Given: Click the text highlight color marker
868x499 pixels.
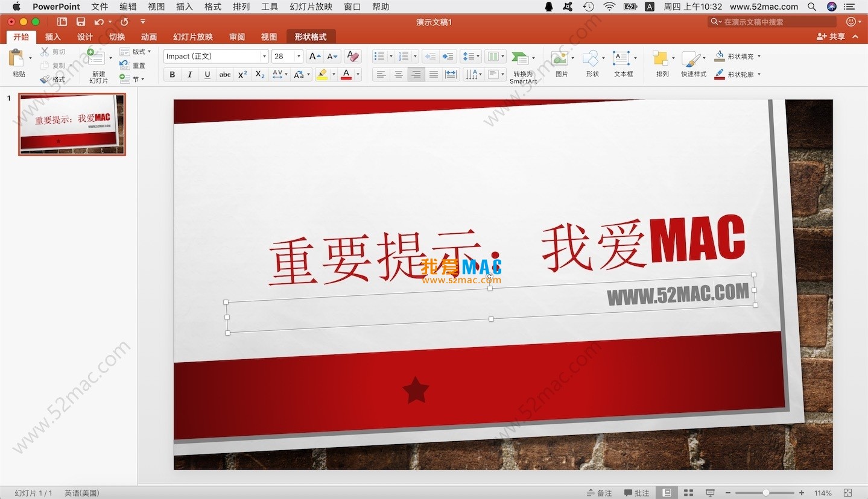Looking at the screenshot, I should coord(322,75).
